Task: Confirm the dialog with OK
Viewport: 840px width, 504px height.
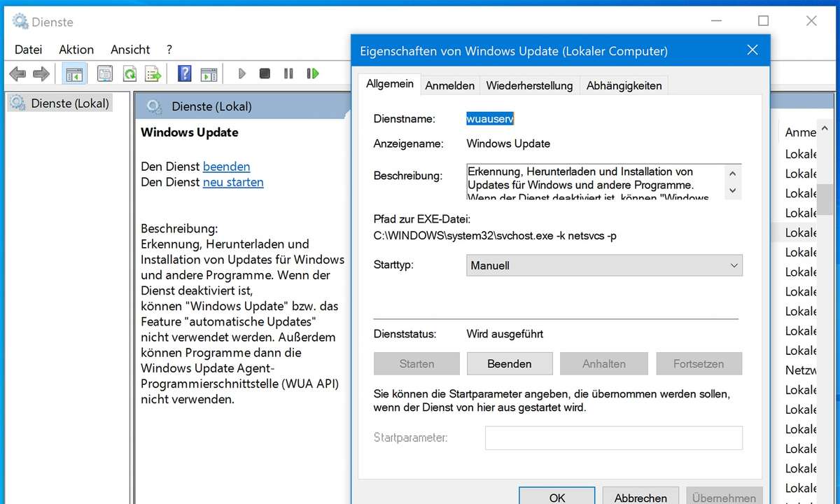Action: [557, 497]
